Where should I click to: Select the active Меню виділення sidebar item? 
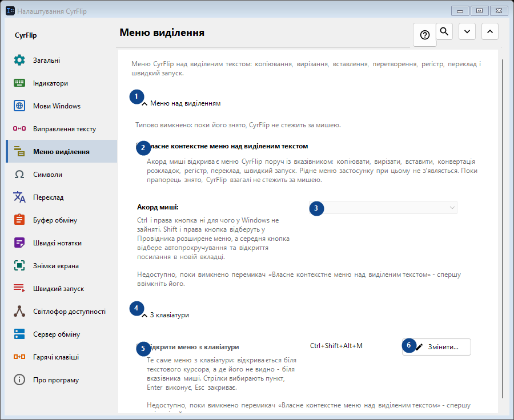pos(62,151)
